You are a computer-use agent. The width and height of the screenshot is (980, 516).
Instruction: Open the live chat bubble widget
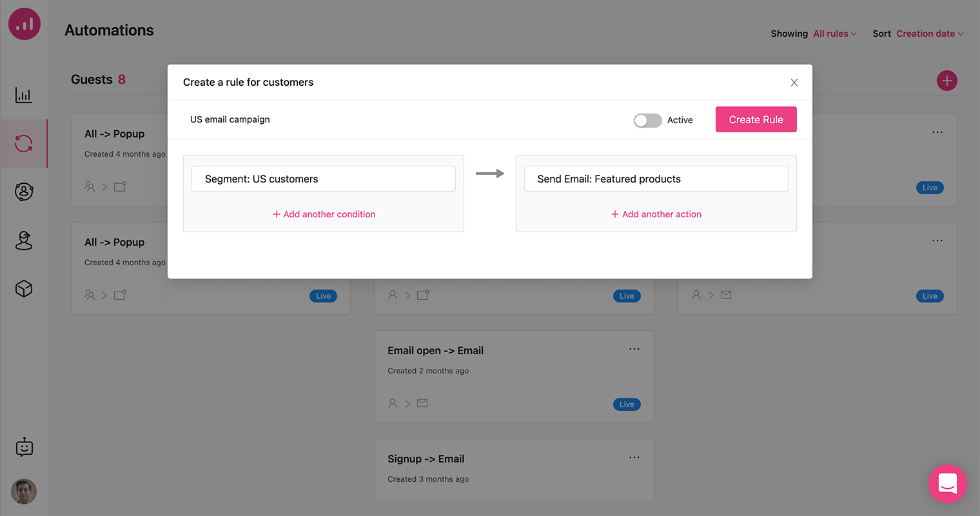947,483
